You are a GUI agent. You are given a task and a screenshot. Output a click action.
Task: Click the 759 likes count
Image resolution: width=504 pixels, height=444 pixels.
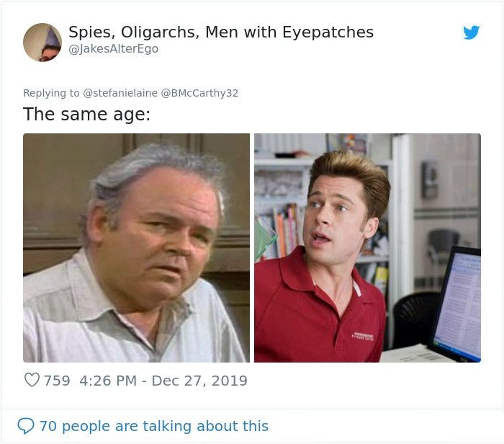point(57,381)
